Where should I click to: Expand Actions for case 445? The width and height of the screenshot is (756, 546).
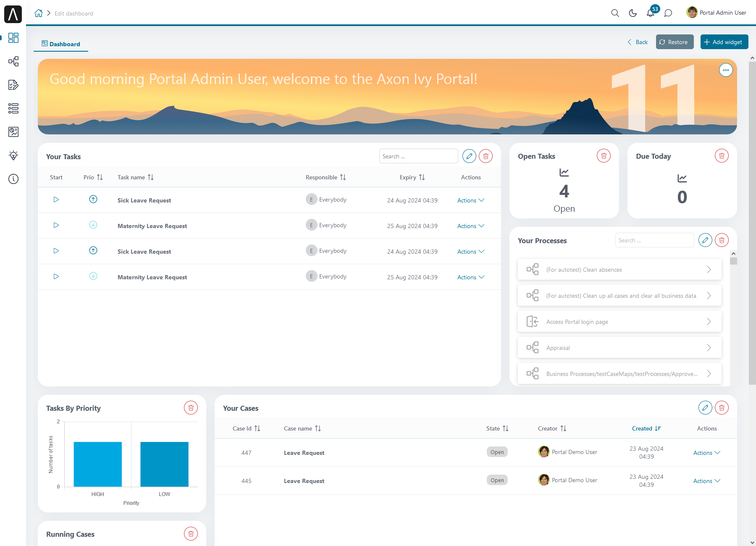(x=706, y=481)
